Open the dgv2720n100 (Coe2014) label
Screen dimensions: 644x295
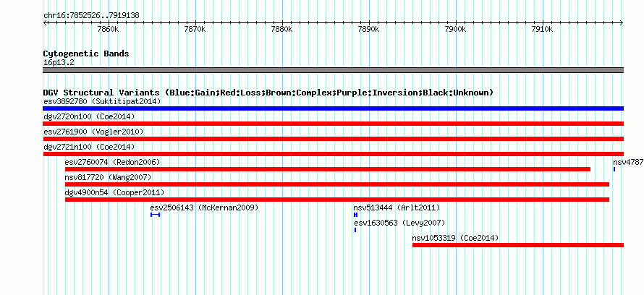coord(89,116)
